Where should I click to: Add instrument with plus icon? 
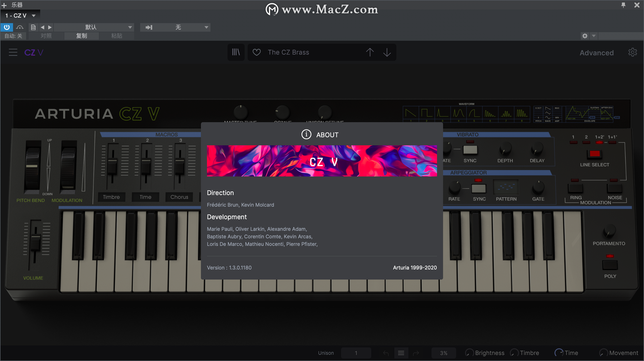click(x=4, y=5)
